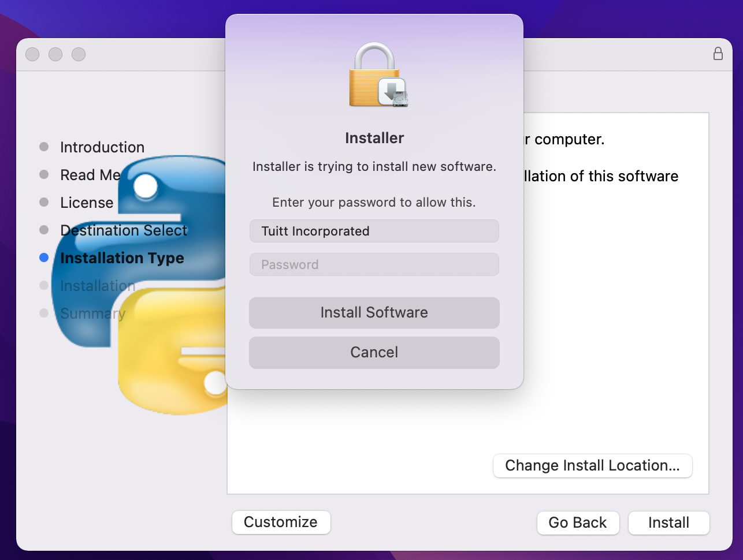
Task: Click the Go Back button
Action: pyautogui.click(x=578, y=523)
